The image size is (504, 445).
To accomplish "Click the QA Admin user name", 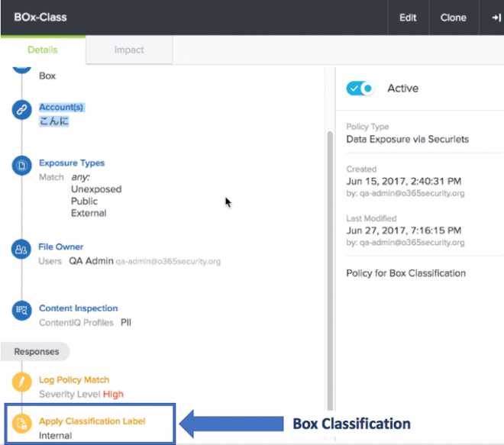I will coord(92,261).
